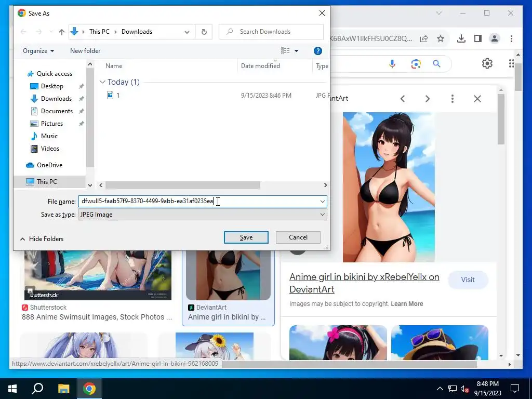Open the Organize menu

(x=38, y=51)
